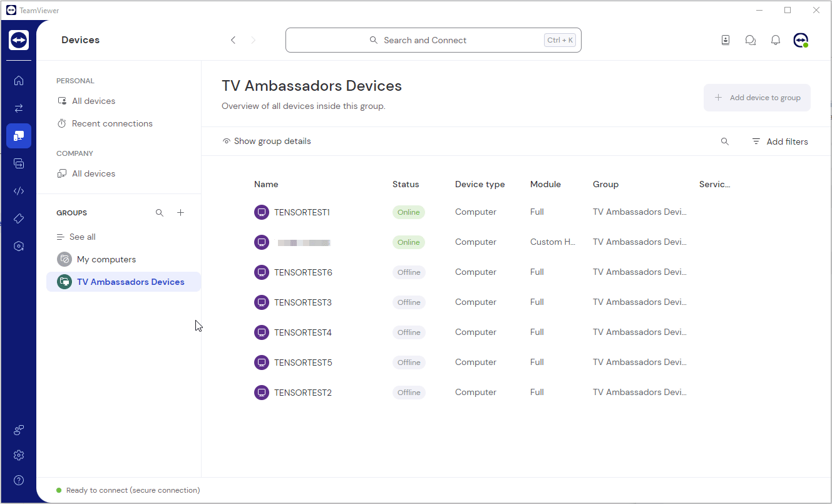Viewport: 832px width, 504px height.
Task: Sort by Device type column header
Action: (x=480, y=184)
